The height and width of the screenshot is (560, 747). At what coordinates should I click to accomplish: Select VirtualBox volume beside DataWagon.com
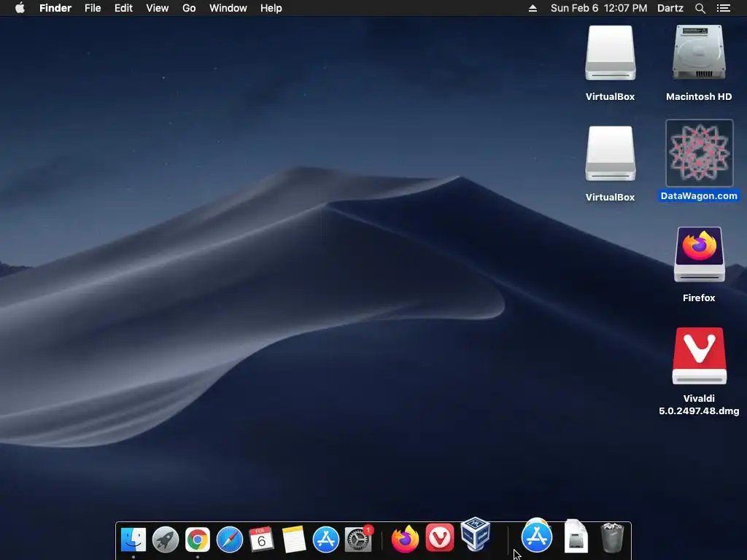pyautogui.click(x=611, y=153)
